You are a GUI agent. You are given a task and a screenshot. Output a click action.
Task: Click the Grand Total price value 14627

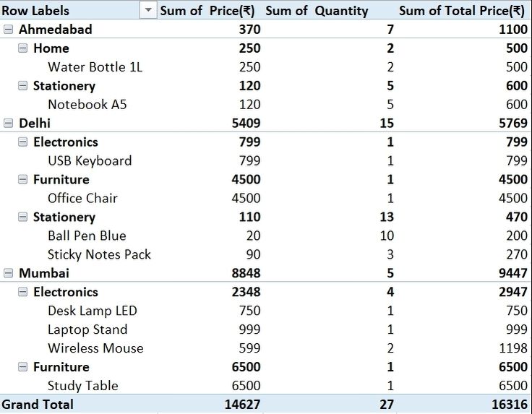pyautogui.click(x=242, y=405)
